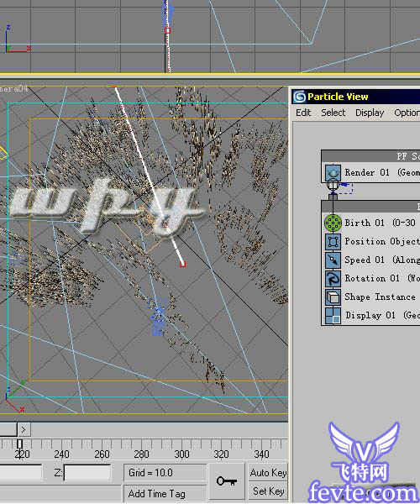Open the Edit menu in Particle View
The height and width of the screenshot is (504, 420).
click(303, 113)
